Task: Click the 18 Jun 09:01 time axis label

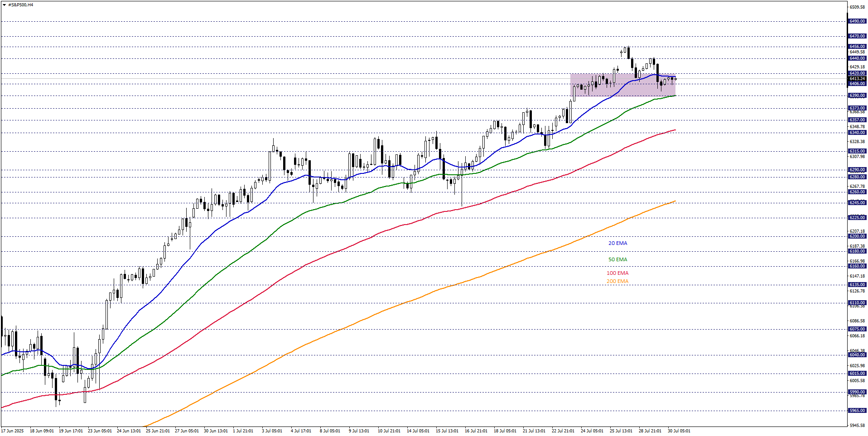Action: 42,431
